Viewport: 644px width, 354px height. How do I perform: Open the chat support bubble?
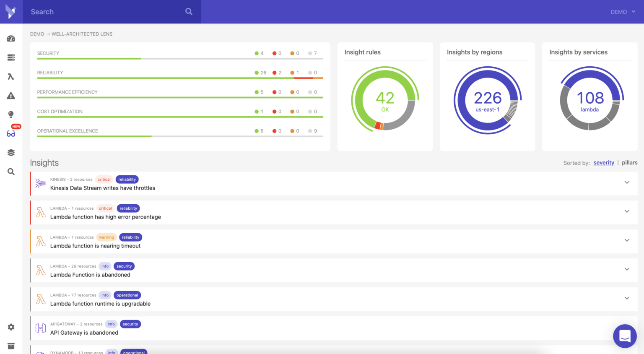[625, 336]
